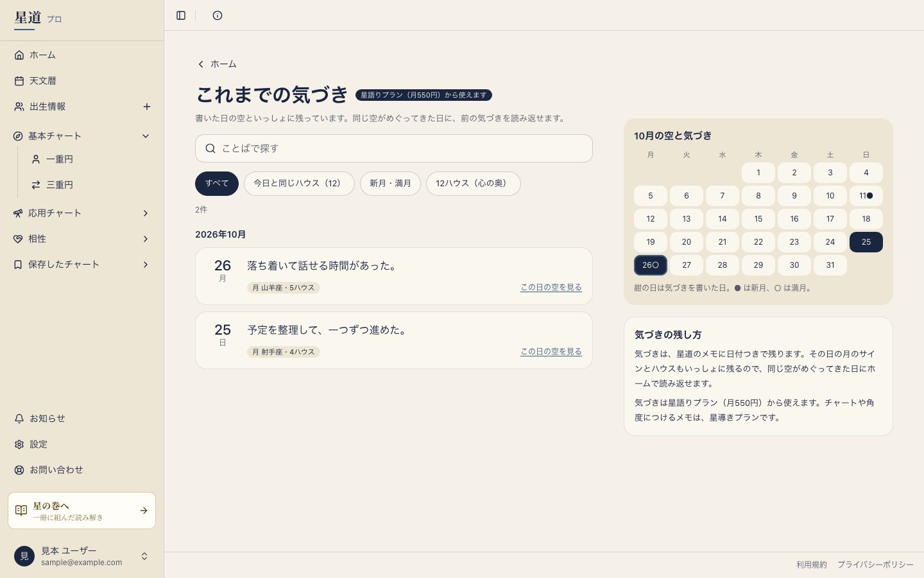
Task: Open 利用規約 in the footer
Action: 812,565
